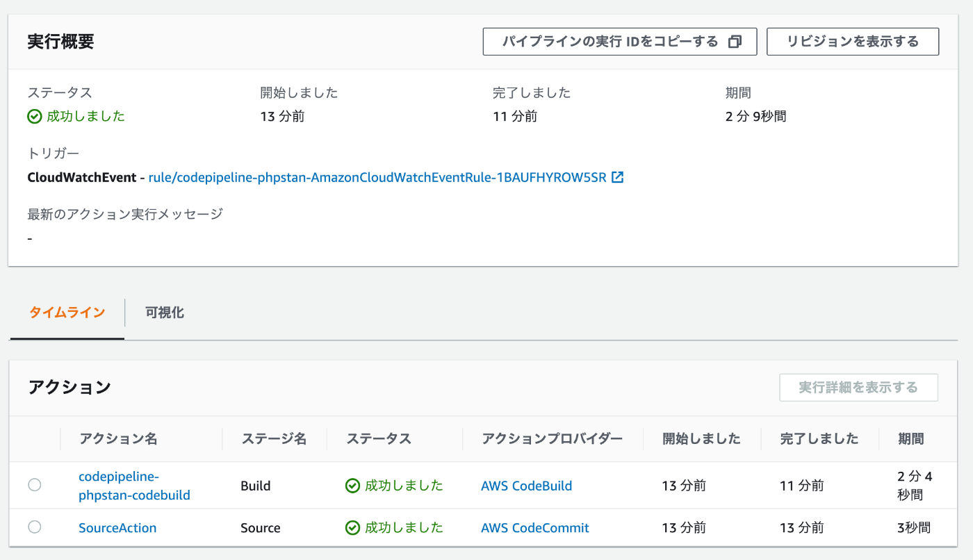Open the AWS CodeBuild provider link

[526, 486]
